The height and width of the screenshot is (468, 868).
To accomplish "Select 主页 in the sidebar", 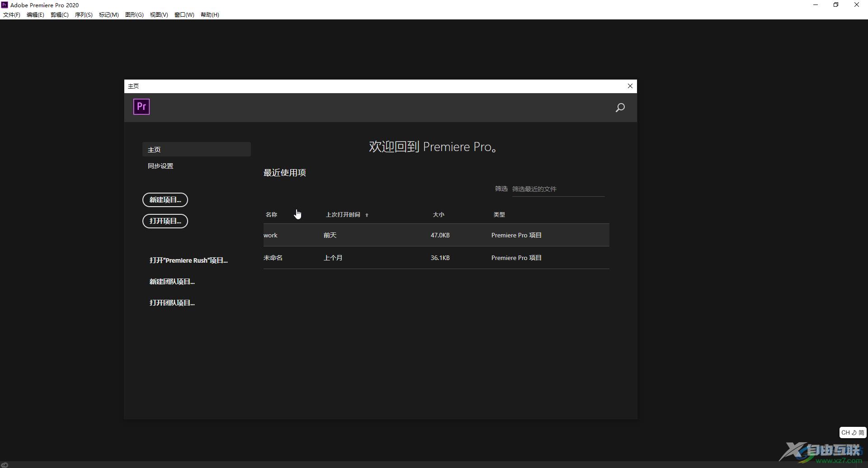I will coord(197,149).
